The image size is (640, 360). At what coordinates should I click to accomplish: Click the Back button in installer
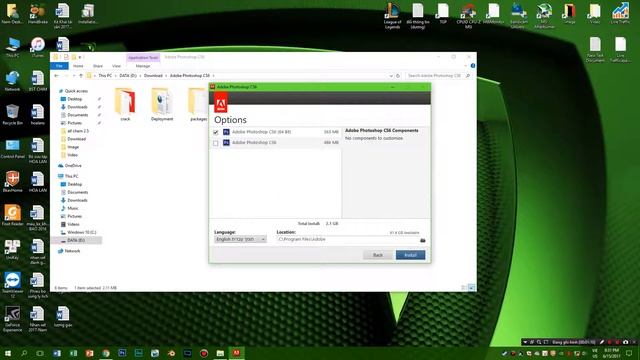click(x=378, y=255)
